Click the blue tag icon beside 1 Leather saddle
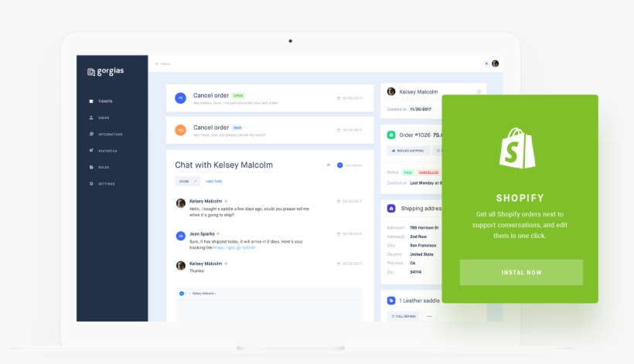The image size is (634, 364). (x=391, y=301)
